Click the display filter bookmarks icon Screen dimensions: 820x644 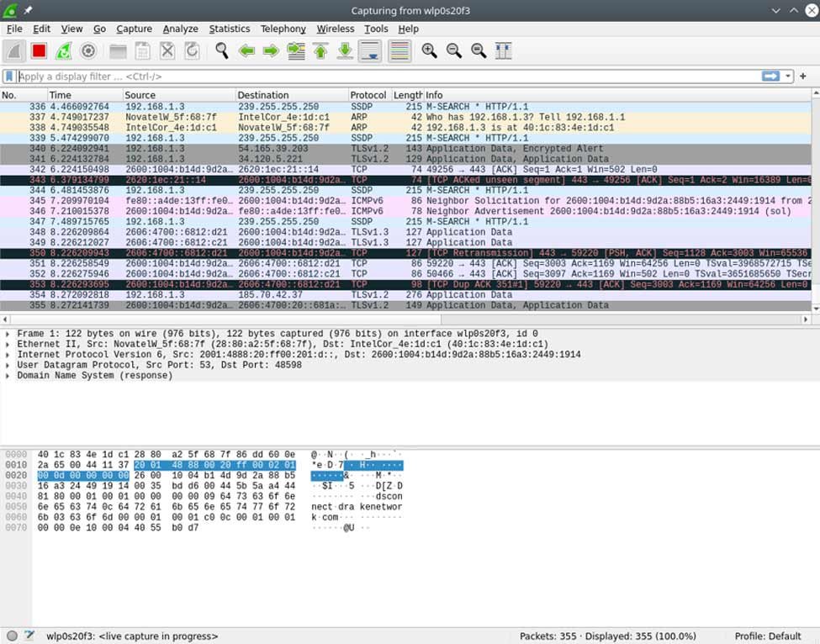(10, 77)
